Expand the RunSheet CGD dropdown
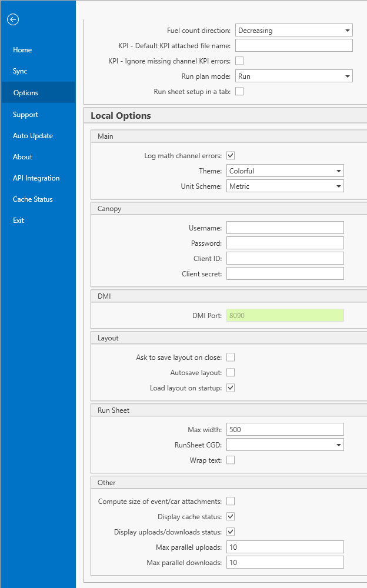367x588 pixels. click(x=285, y=445)
